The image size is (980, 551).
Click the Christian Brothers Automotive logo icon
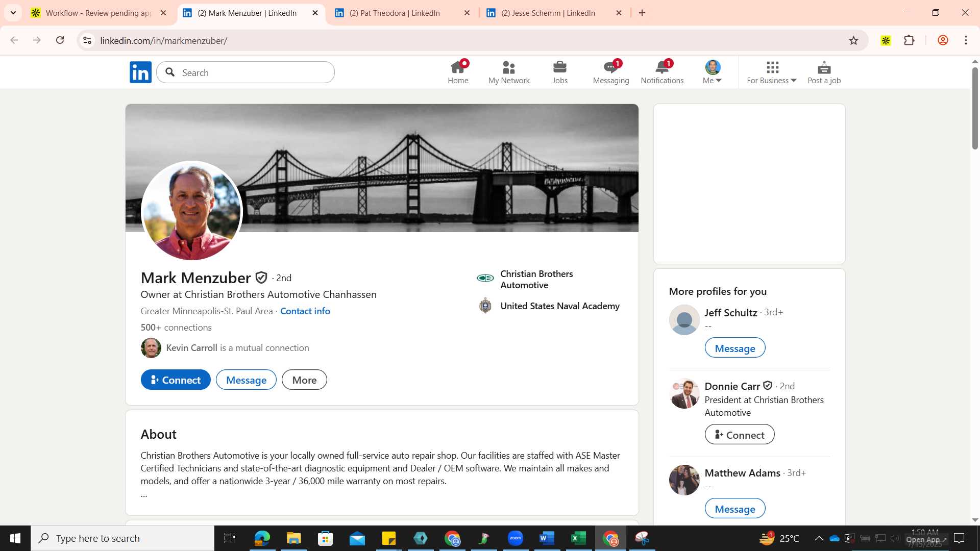[485, 278]
